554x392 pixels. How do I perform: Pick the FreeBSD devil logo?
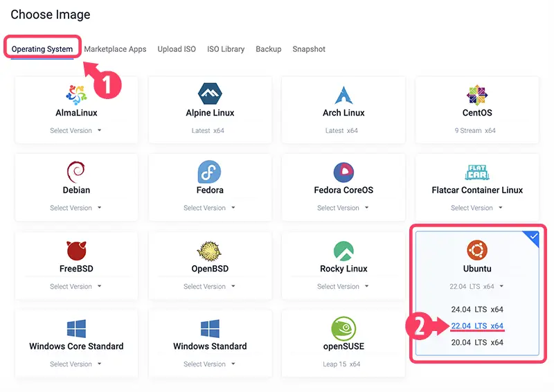[76, 250]
